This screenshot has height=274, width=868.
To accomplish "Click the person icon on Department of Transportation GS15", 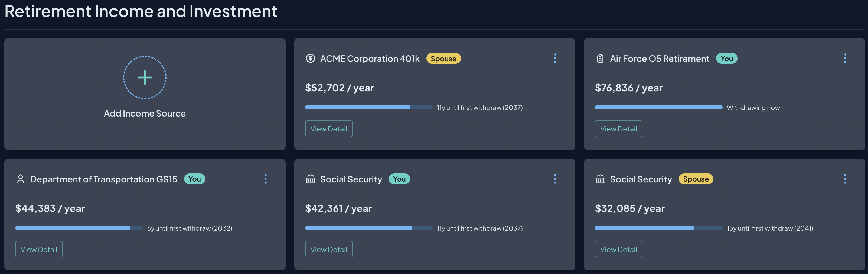I will [20, 179].
